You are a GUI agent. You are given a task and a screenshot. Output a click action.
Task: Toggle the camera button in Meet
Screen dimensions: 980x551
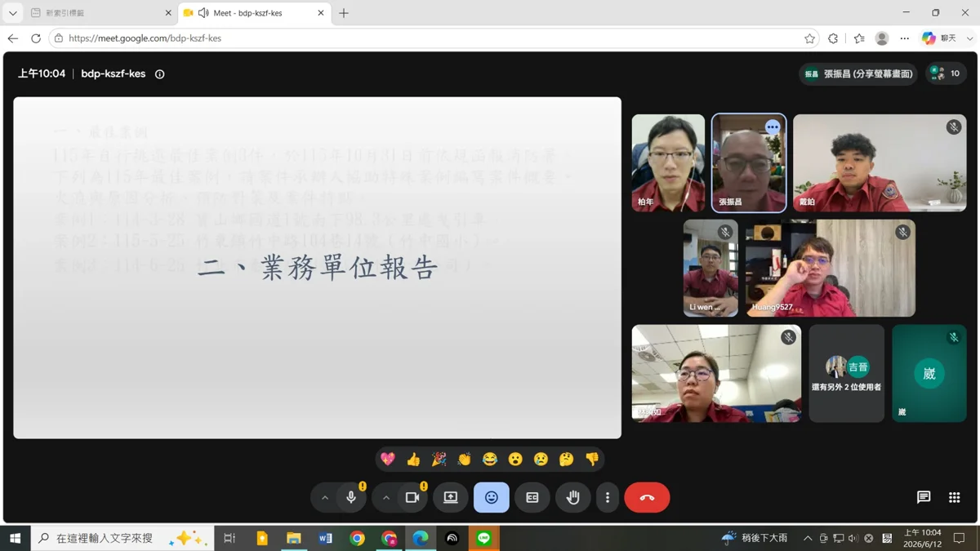[x=412, y=498]
